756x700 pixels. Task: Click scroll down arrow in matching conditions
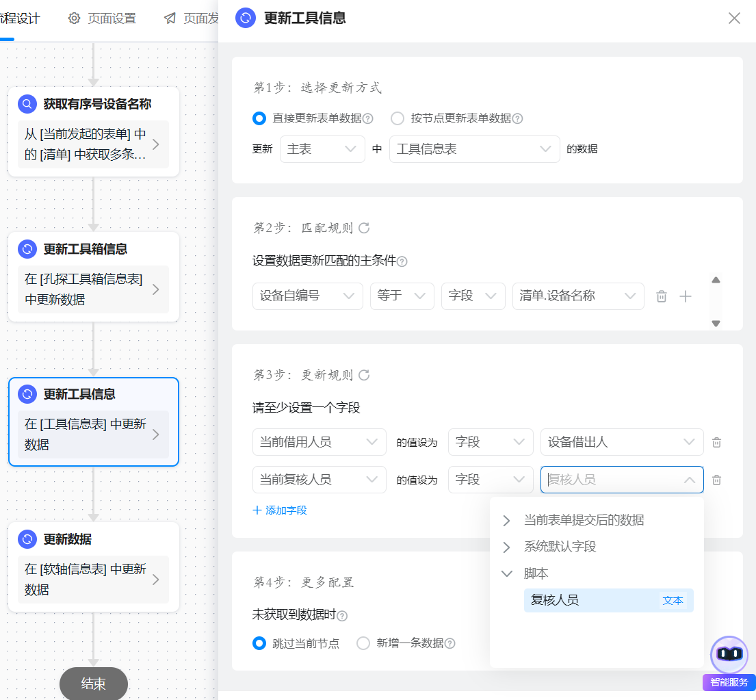(716, 324)
